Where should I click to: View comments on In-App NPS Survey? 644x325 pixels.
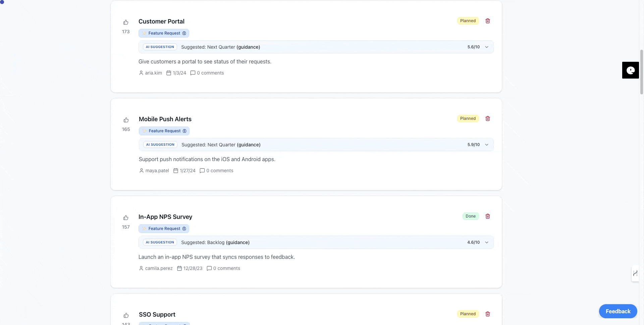tap(223, 268)
